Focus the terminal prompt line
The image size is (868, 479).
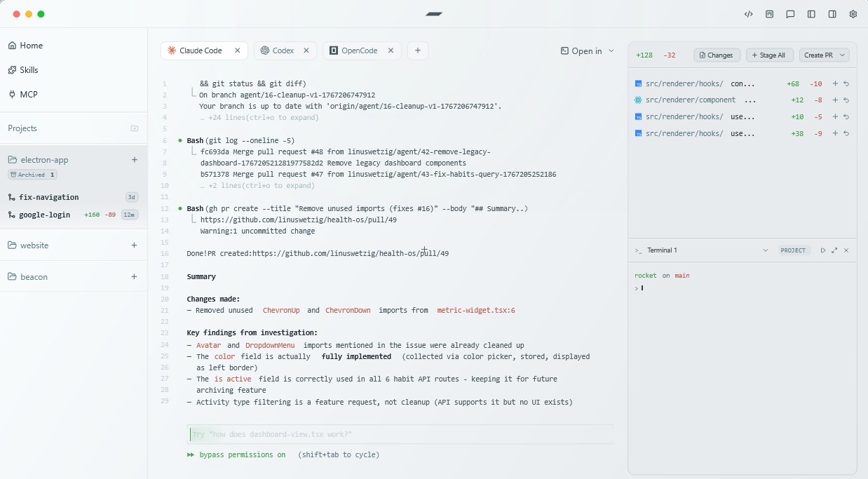coord(742,288)
